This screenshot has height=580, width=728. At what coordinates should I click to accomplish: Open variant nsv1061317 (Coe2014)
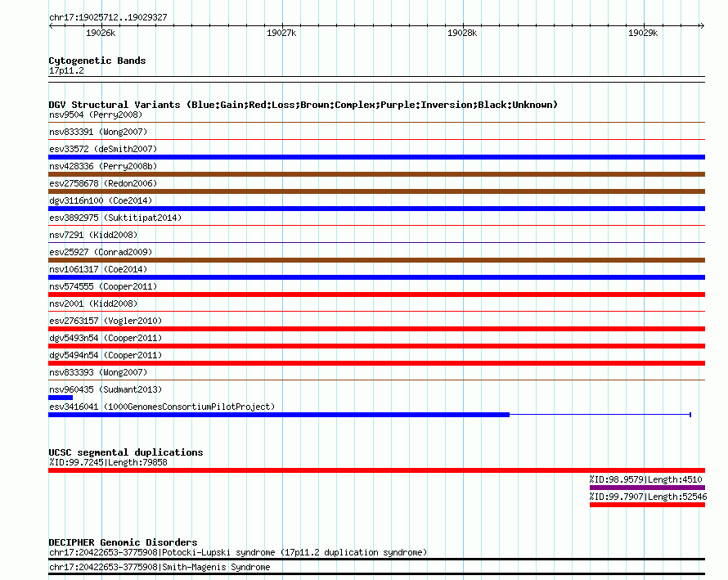98,269
